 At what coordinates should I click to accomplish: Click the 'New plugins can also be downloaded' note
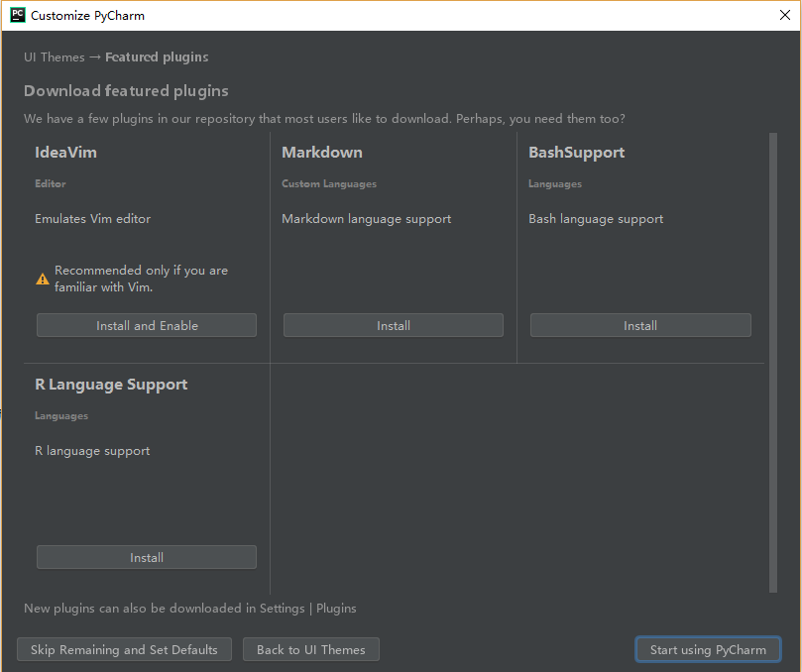coord(190,609)
